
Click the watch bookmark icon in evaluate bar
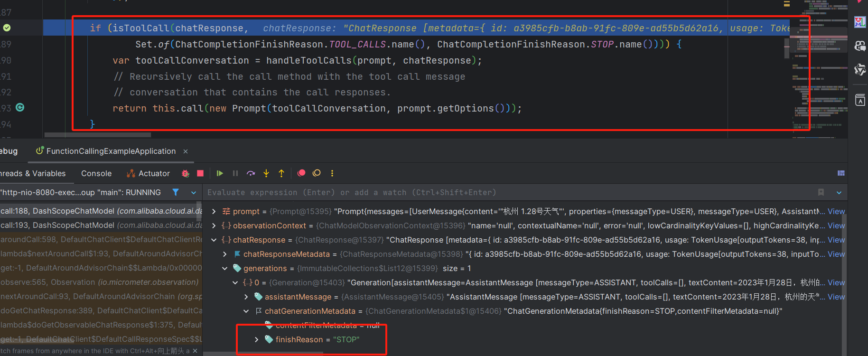(x=821, y=192)
